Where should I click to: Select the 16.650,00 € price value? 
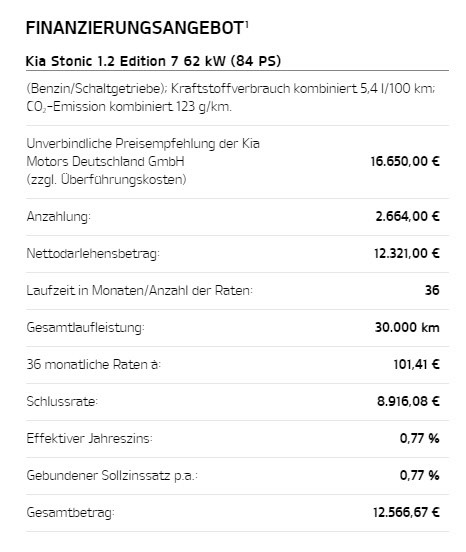[405, 161]
